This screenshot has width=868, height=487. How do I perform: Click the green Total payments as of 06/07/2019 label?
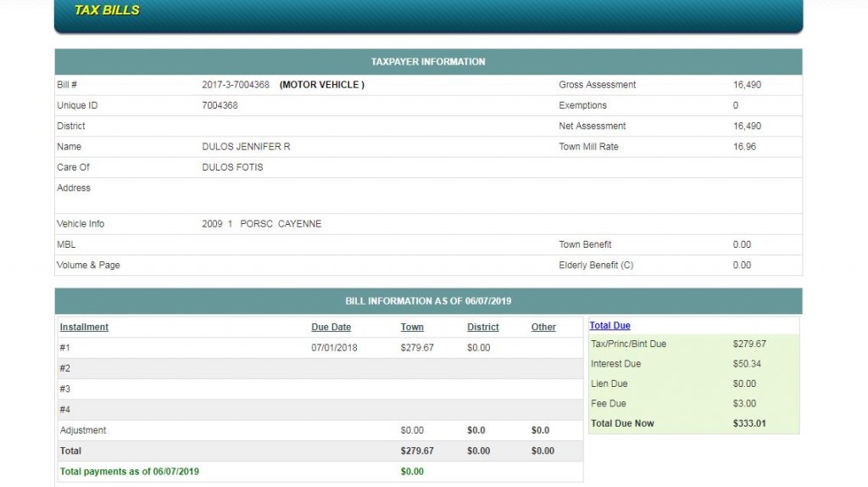(x=129, y=472)
